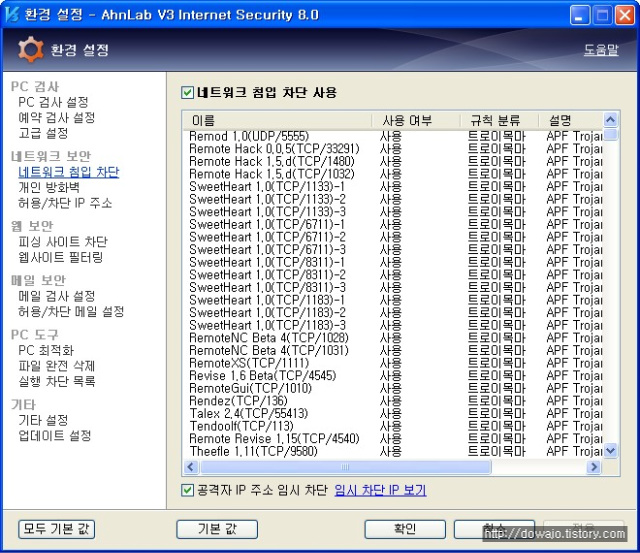Open 기타 설정 in sidebar

[x=43, y=420]
